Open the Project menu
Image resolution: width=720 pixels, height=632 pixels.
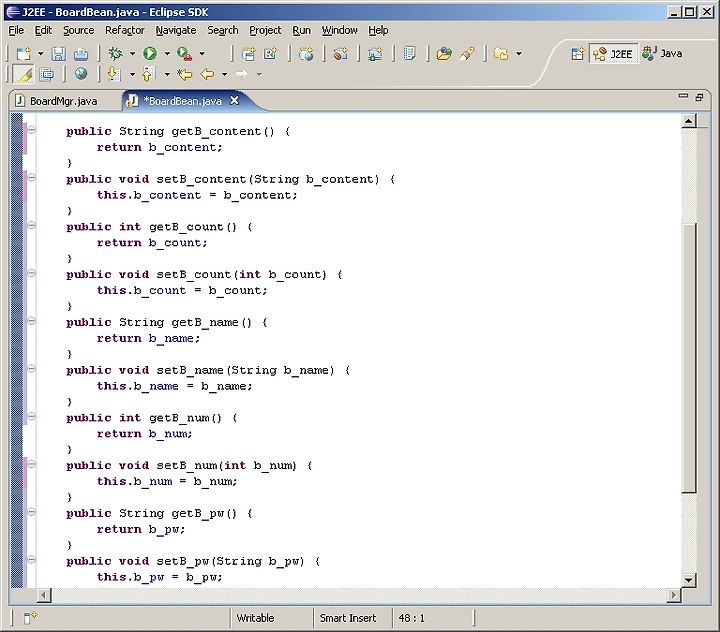pyautogui.click(x=265, y=30)
